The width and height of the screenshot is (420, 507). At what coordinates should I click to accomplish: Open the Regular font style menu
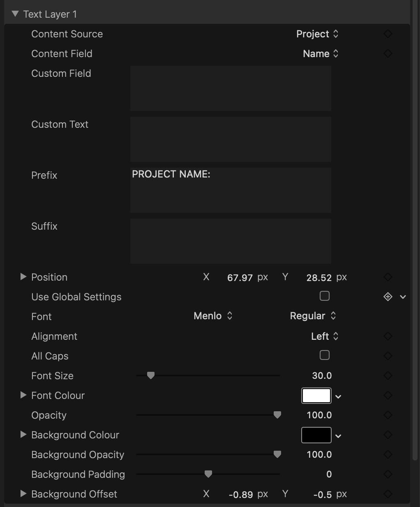(x=313, y=316)
